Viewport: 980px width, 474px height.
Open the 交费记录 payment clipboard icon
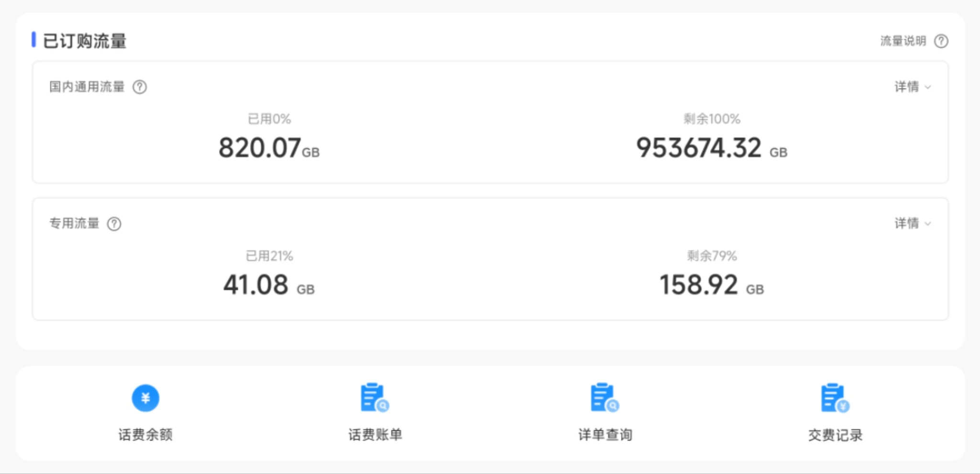(x=835, y=398)
